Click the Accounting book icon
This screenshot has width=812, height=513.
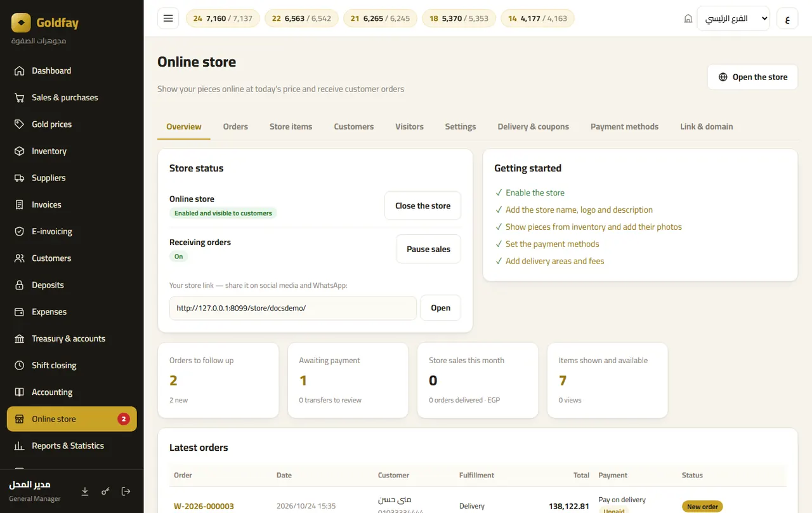tap(20, 392)
